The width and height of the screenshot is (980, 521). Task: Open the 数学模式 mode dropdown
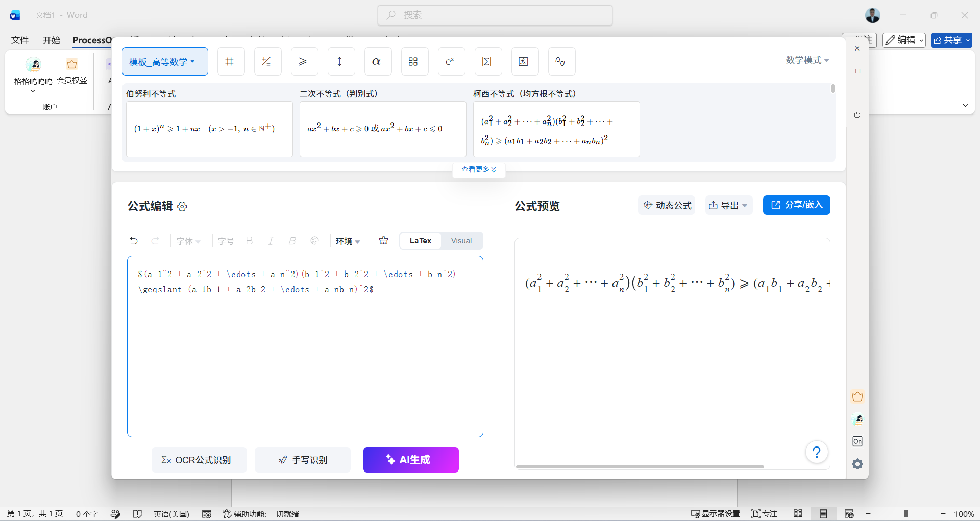coord(807,60)
